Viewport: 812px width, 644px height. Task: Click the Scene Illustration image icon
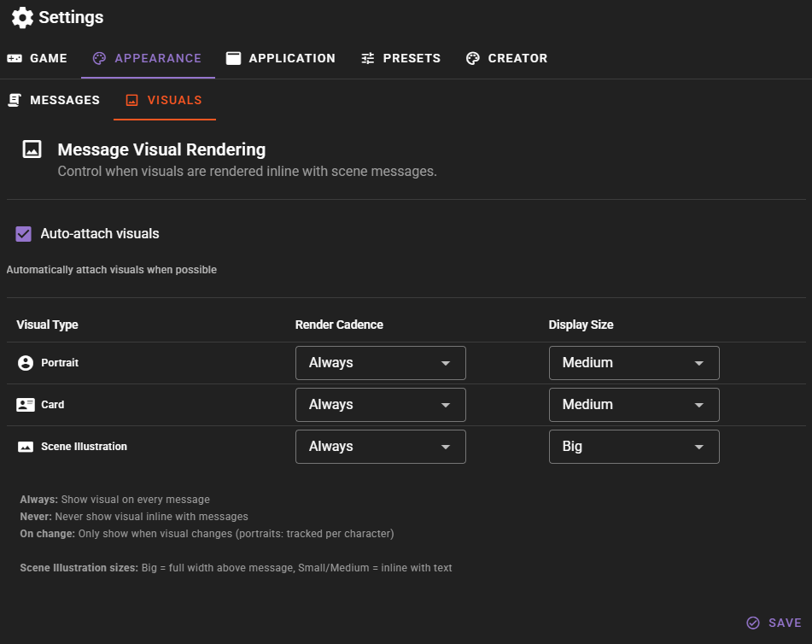(26, 447)
